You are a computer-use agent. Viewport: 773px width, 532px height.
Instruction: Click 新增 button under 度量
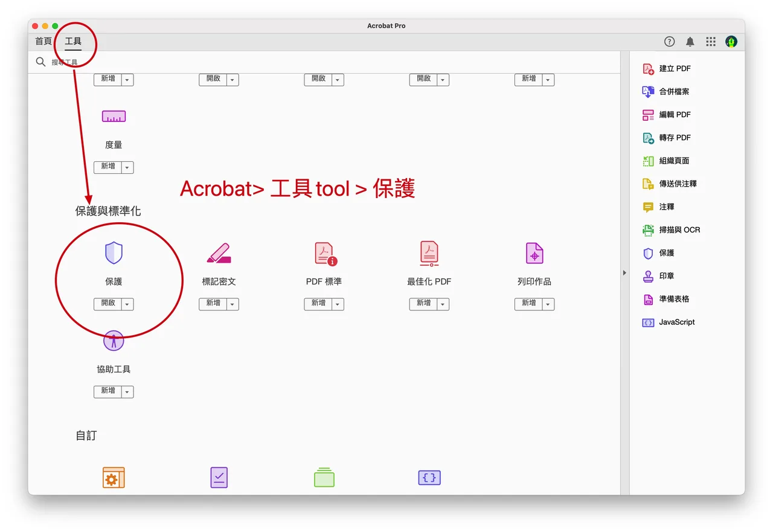click(x=108, y=167)
